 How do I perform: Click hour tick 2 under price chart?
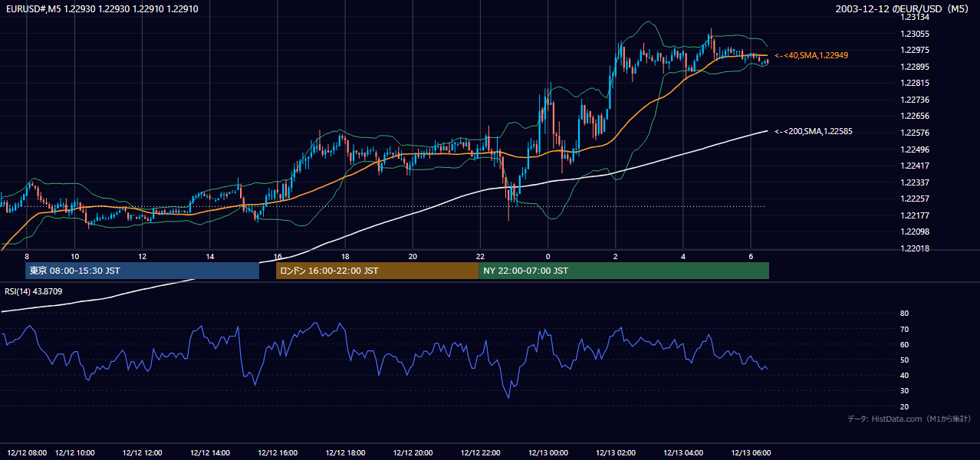click(x=615, y=256)
